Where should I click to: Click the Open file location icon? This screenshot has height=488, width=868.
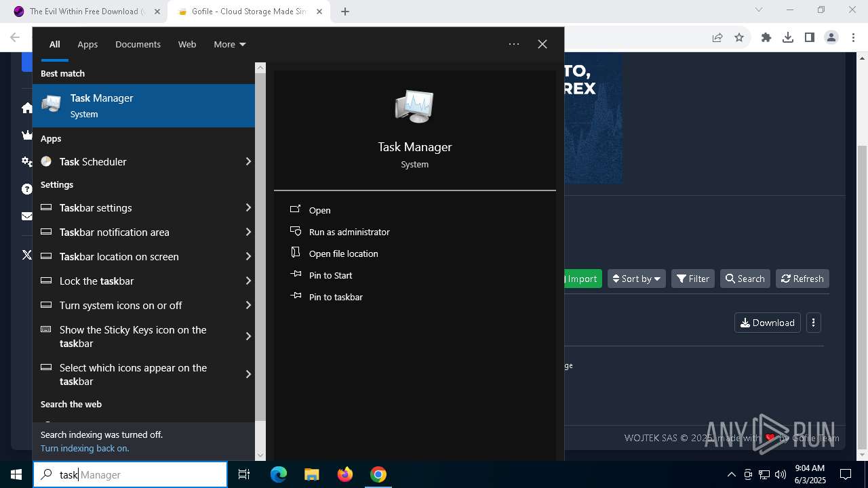tap(295, 252)
